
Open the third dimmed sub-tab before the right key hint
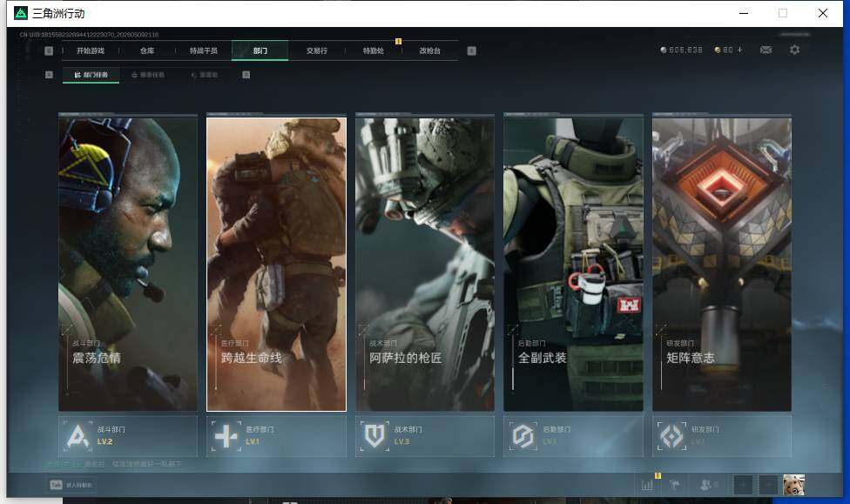(x=205, y=75)
